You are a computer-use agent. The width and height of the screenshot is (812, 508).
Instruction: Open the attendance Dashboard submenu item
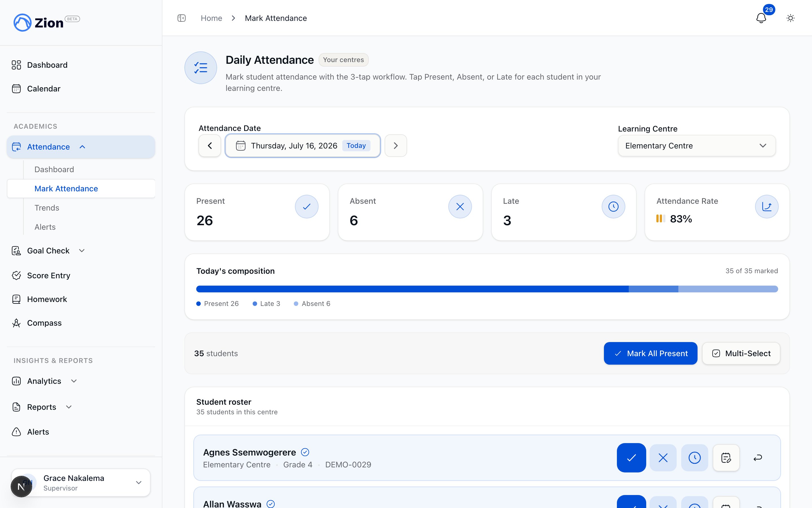tap(54, 169)
